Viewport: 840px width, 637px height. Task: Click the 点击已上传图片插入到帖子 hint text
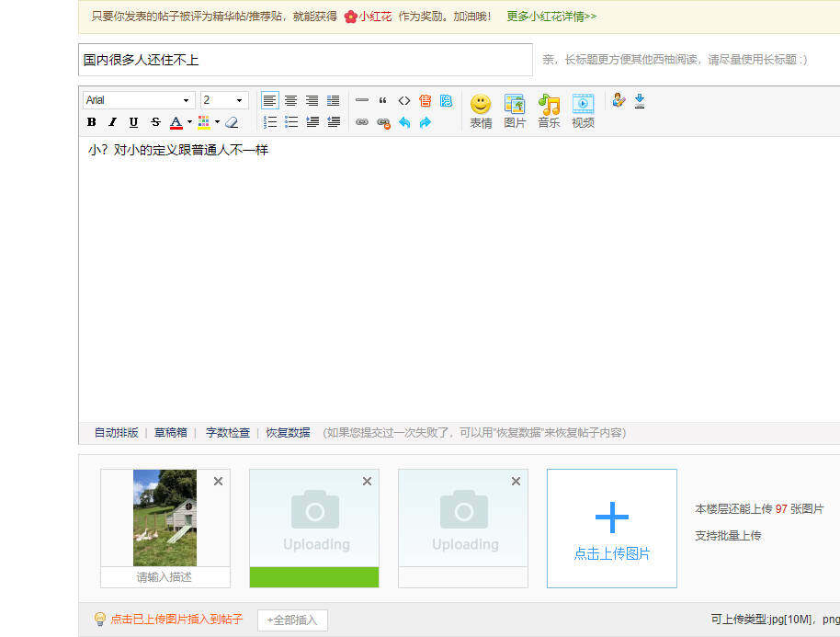(x=176, y=620)
